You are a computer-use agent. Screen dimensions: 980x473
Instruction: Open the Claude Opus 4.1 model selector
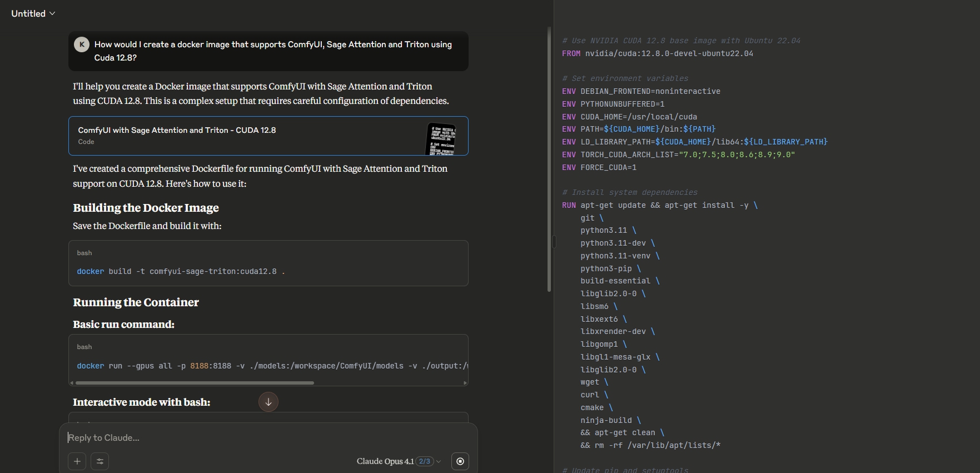click(399, 461)
